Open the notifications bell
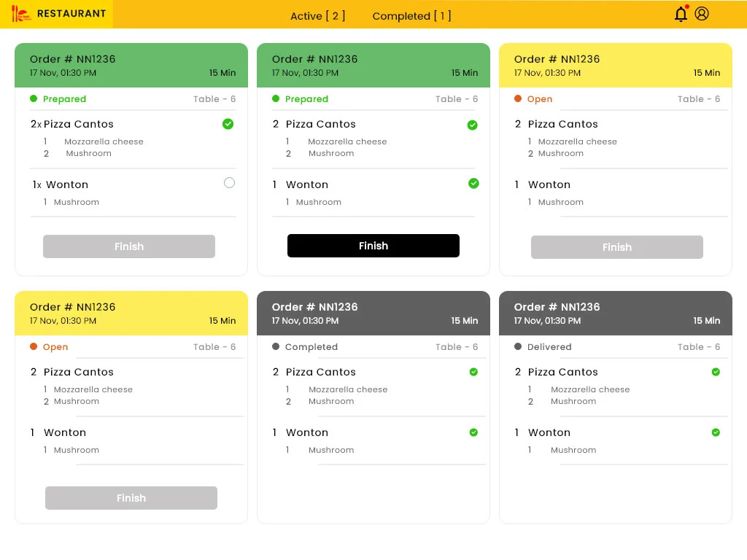The height and width of the screenshot is (560, 747). coord(681,14)
